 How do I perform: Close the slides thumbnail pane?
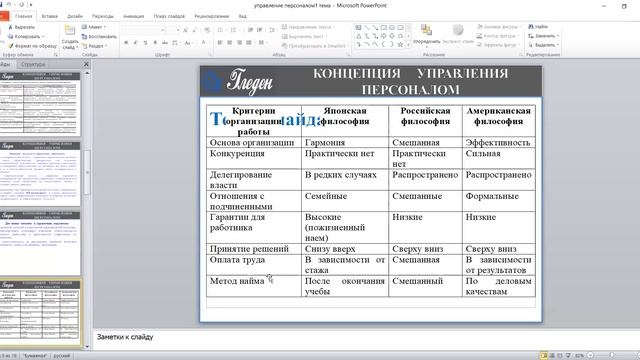pos(86,64)
